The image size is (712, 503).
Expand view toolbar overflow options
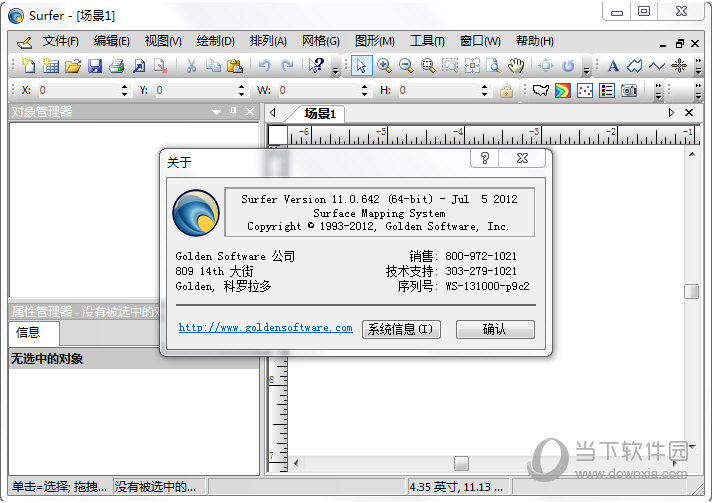coord(586,70)
